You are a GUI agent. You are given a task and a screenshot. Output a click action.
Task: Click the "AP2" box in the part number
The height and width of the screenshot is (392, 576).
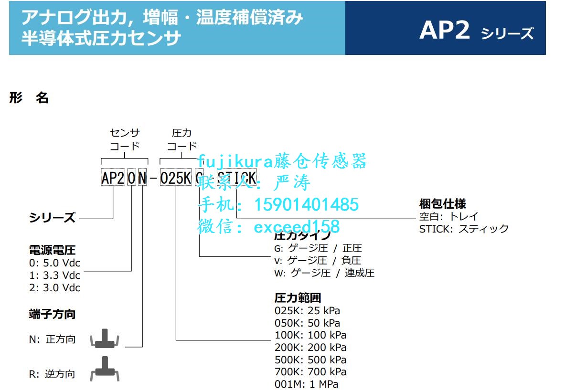(x=113, y=178)
